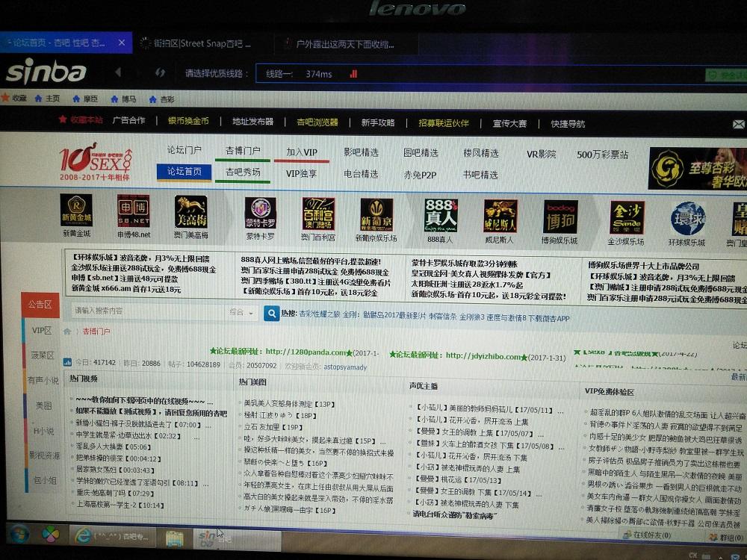Click into the search keyword input field

(x=148, y=311)
